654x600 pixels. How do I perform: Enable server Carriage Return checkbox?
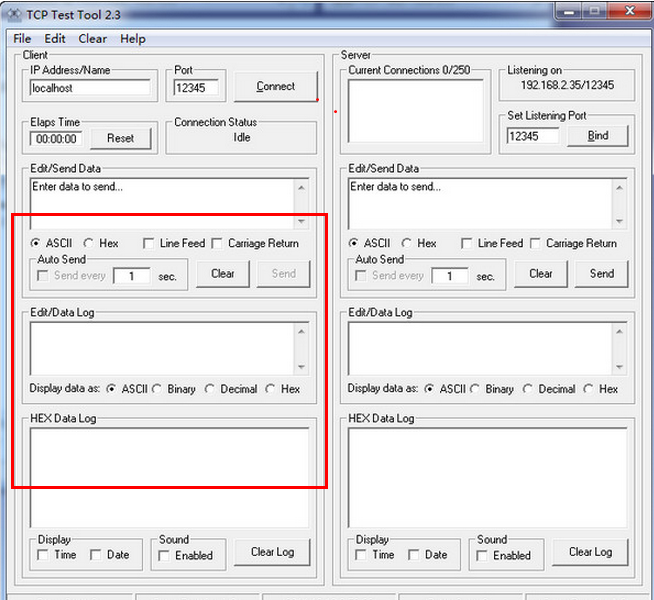pos(535,243)
